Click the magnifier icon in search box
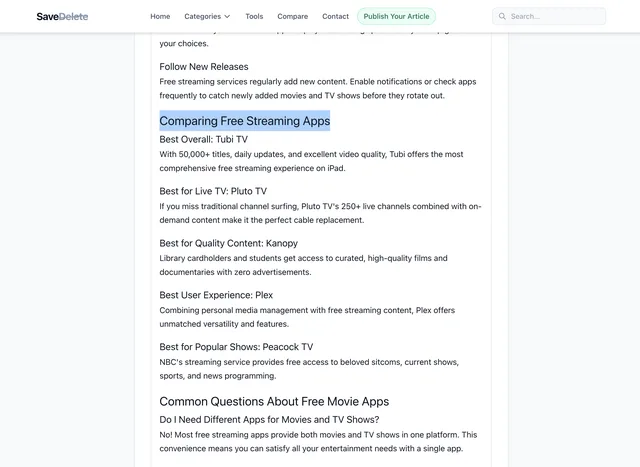 tap(501, 16)
